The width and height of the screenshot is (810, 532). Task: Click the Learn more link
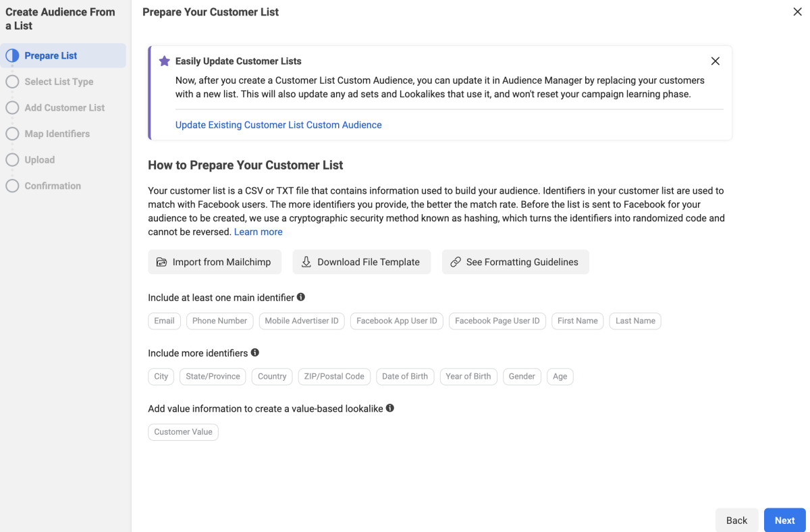point(258,231)
